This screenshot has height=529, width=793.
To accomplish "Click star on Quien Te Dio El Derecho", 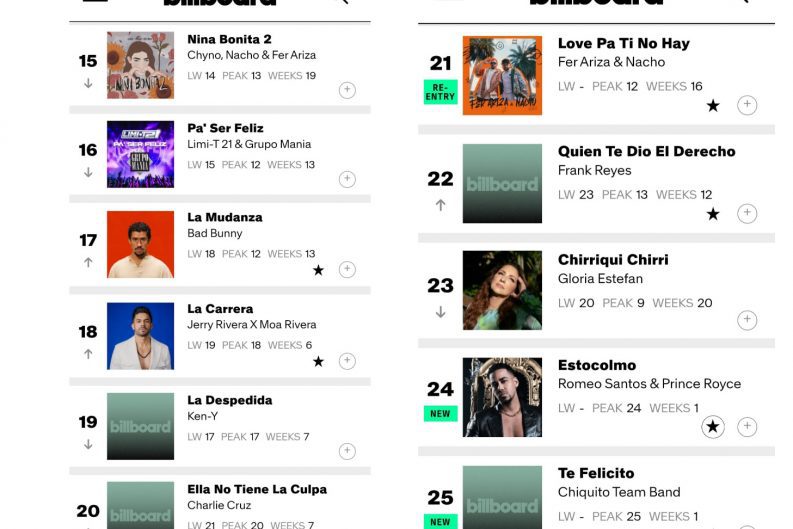I will [713, 214].
